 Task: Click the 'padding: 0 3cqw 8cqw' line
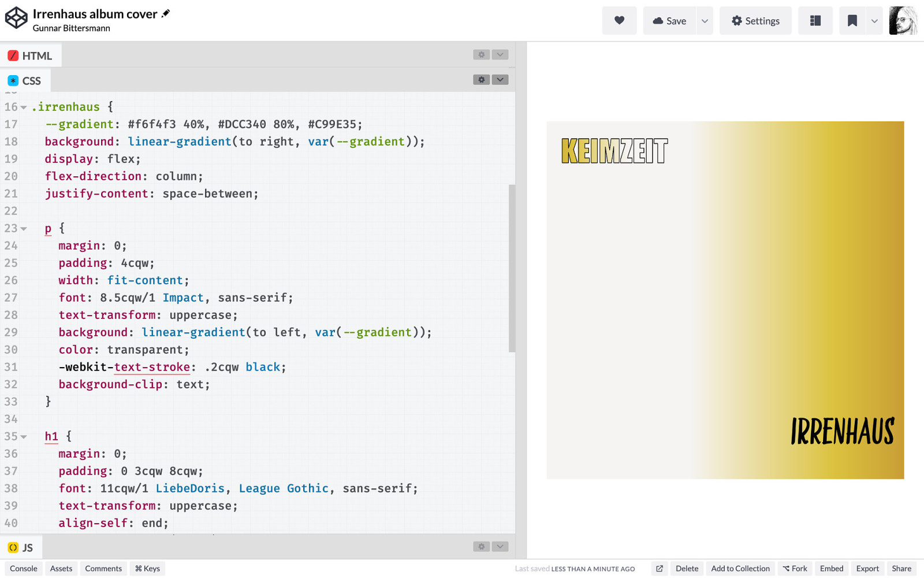(131, 471)
